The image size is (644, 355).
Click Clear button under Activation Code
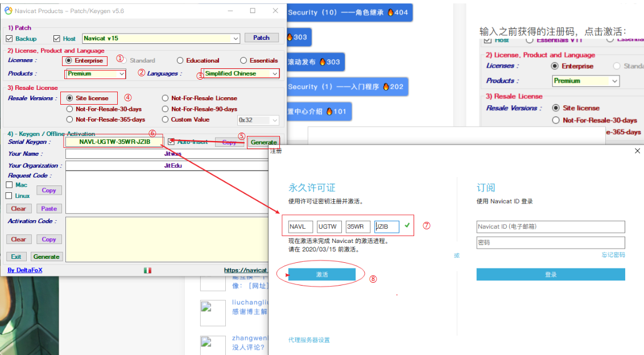18,239
